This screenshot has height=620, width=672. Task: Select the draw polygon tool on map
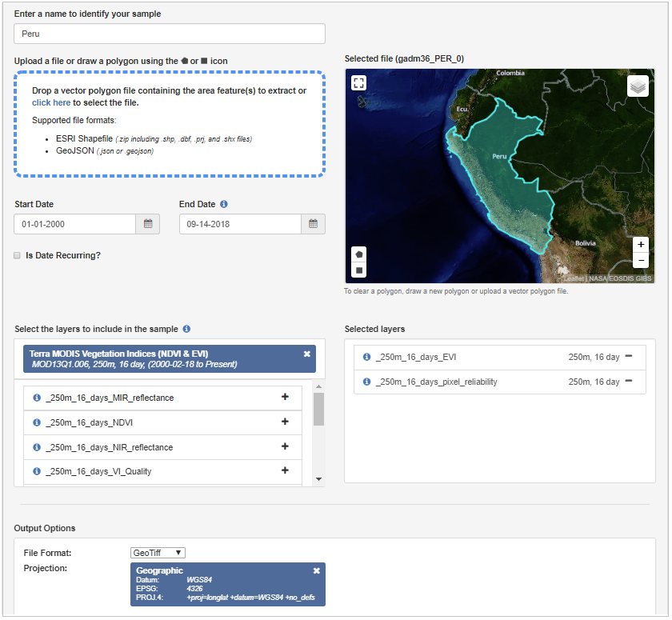359,254
